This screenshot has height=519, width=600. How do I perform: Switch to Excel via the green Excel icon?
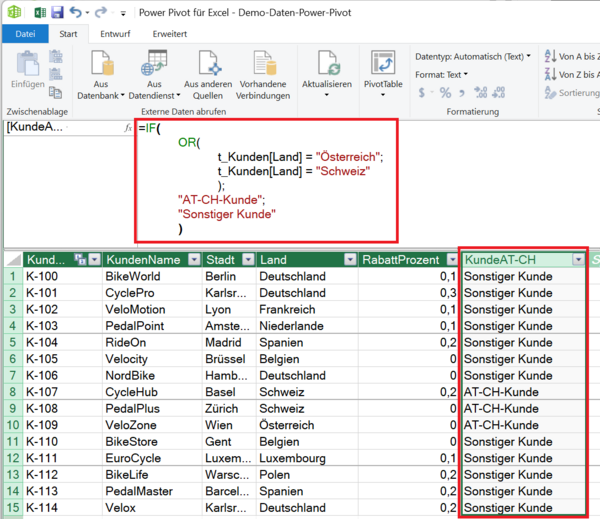(x=36, y=13)
